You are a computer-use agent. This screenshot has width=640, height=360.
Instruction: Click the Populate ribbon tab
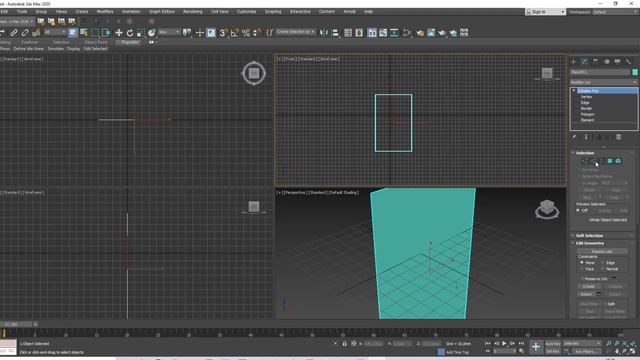coord(130,42)
